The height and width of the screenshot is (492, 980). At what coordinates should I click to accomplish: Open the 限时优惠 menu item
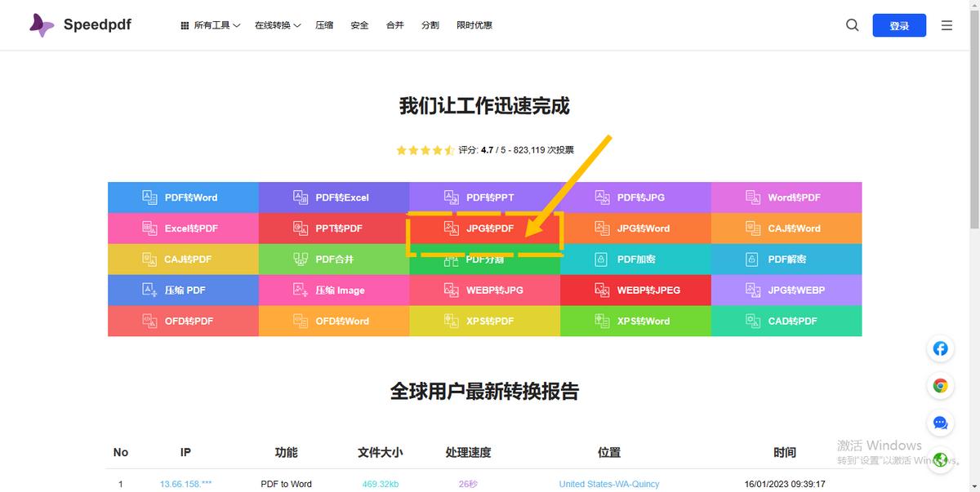(474, 24)
